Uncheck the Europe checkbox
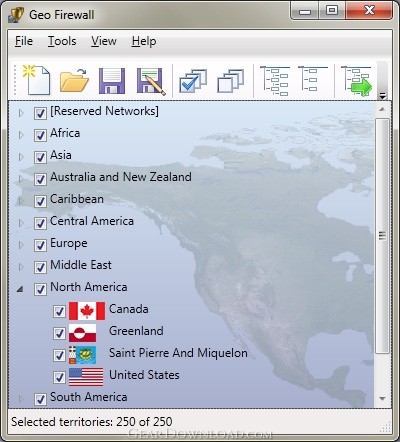The height and width of the screenshot is (442, 400). click(40, 245)
